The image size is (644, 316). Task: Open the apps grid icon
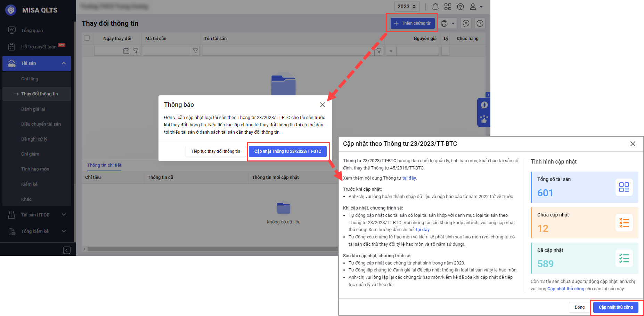pos(448,7)
